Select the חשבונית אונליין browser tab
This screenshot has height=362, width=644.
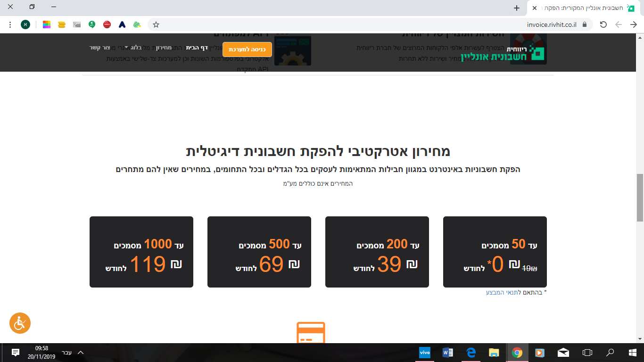(584, 8)
